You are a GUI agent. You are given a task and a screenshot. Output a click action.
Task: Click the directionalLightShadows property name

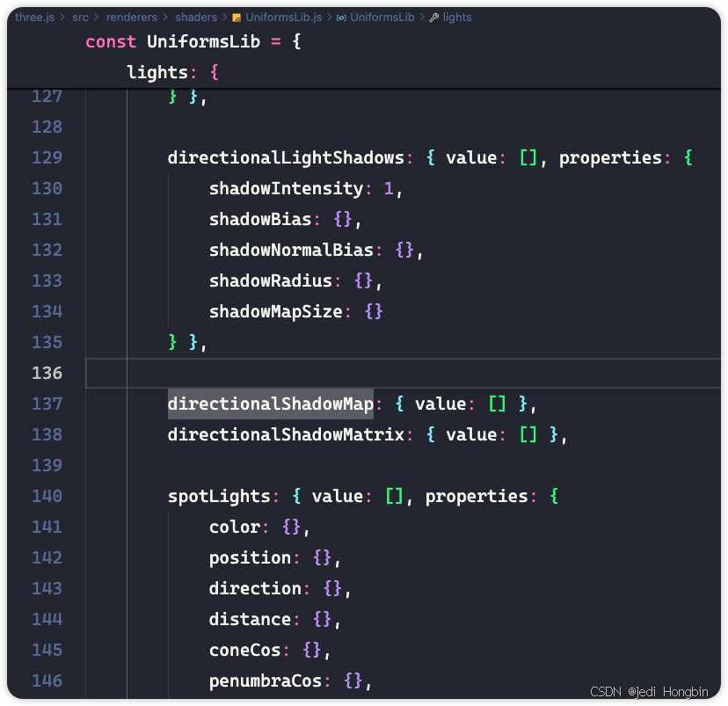[x=286, y=158]
